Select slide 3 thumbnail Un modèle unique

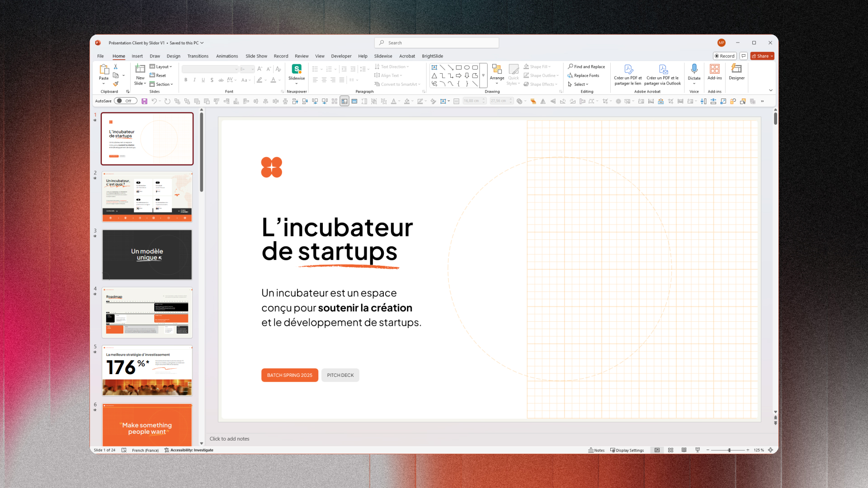(147, 255)
